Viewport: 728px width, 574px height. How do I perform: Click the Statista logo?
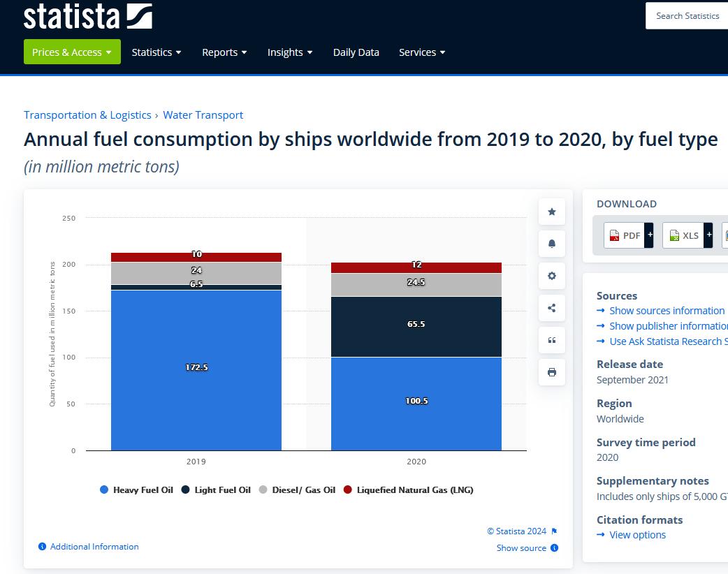[x=87, y=15]
